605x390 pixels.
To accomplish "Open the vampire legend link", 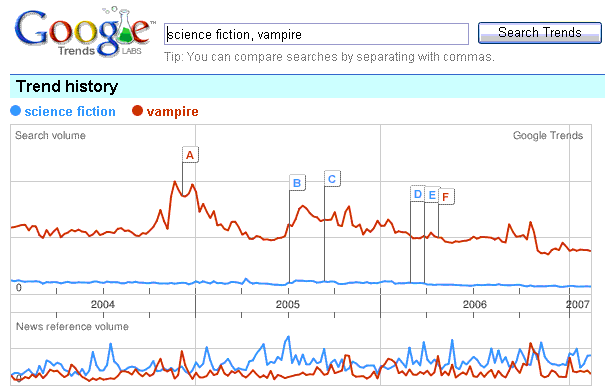I will [x=172, y=112].
